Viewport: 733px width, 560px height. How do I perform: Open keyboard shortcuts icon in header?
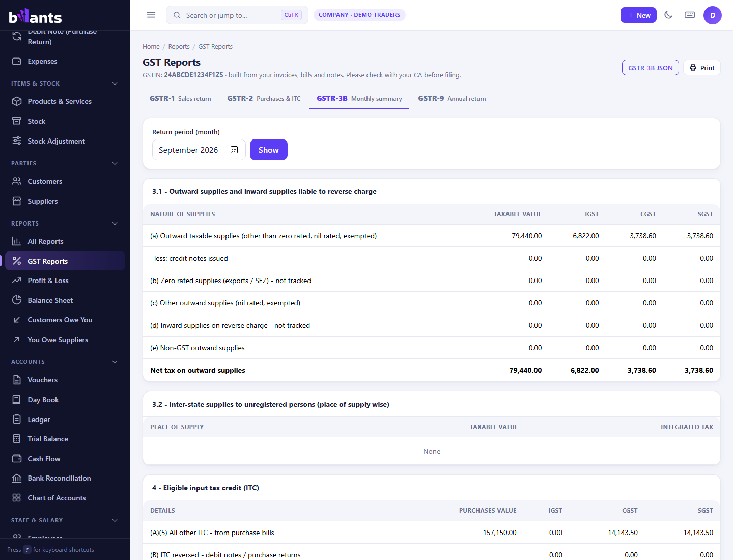690,15
